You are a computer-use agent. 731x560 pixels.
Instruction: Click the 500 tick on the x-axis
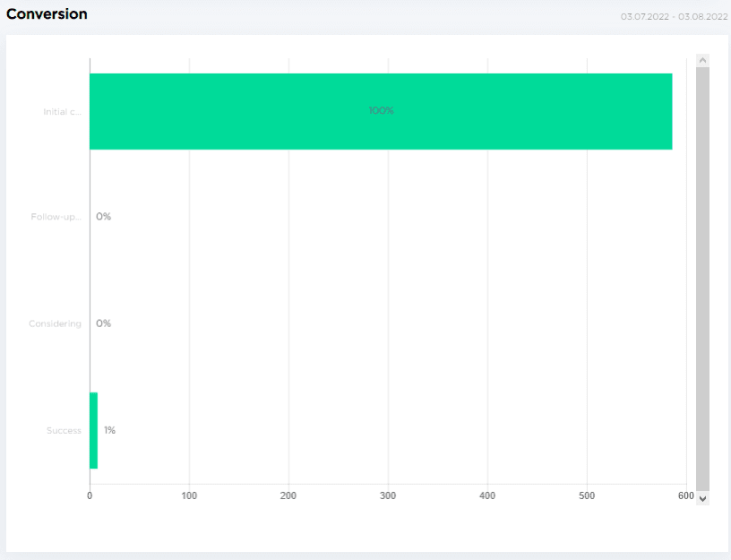coord(587,495)
